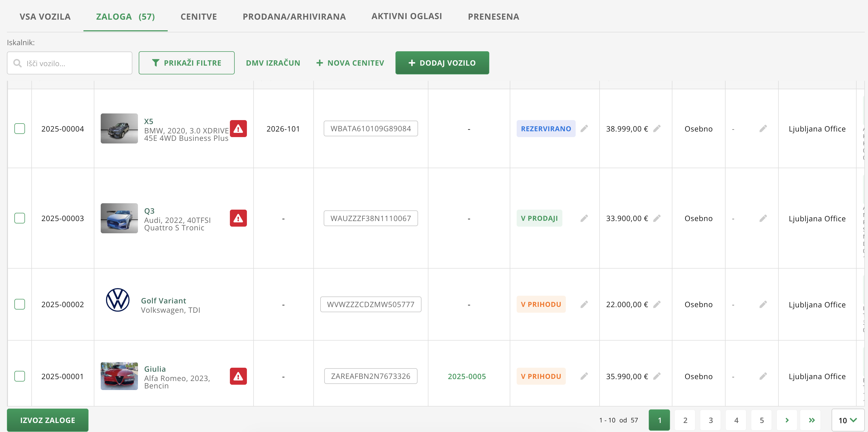Viewport: 868px width, 432px height.
Task: Tick the checkbox for vehicle 2025-00003
Action: coord(20,218)
